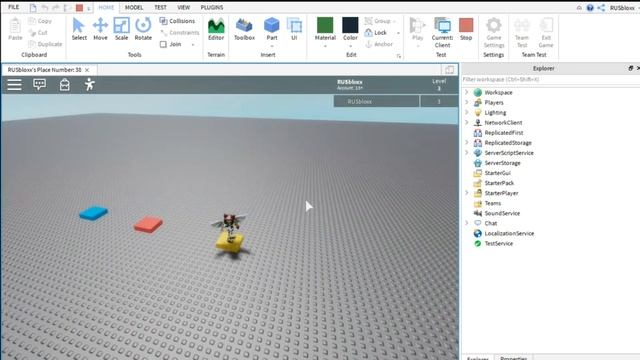Enable the Join checkbox

[163, 44]
